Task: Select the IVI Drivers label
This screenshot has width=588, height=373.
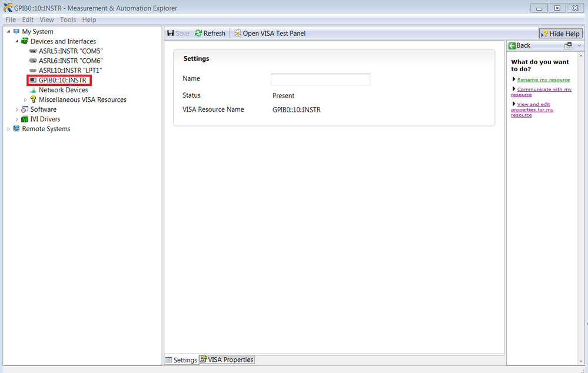Action: click(45, 119)
